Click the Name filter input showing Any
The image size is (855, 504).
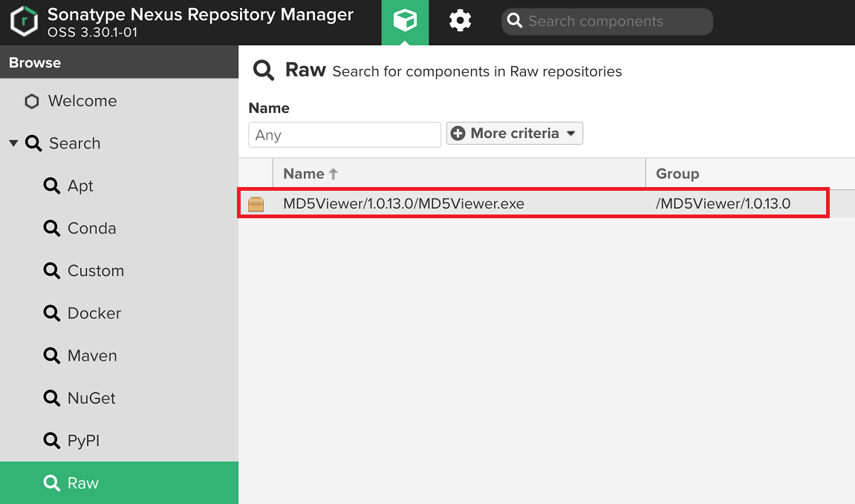pos(345,134)
